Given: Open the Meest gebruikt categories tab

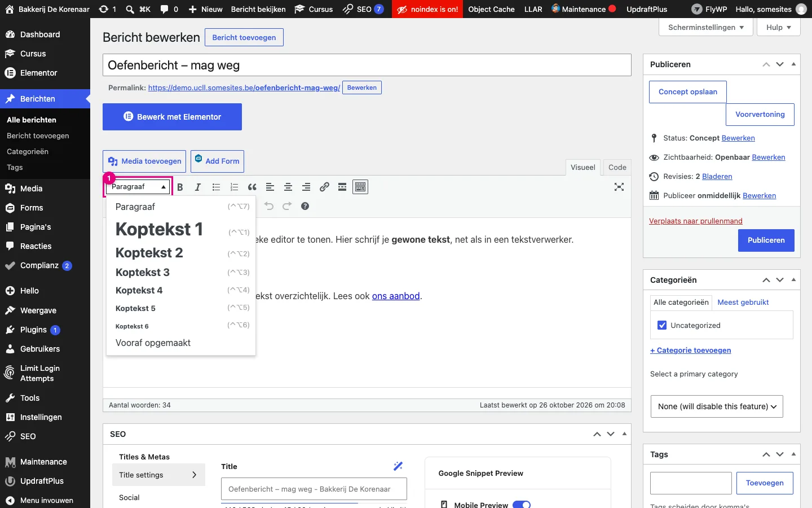Looking at the screenshot, I should pos(743,302).
